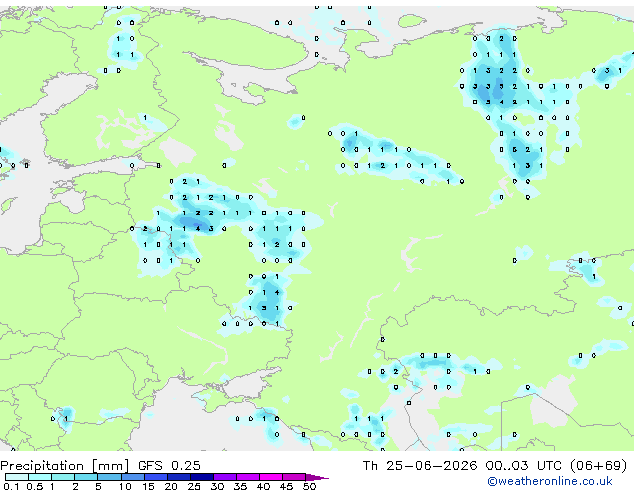Click the legend label 0.1
This screenshot has height=490, width=634.
[x=11, y=486]
